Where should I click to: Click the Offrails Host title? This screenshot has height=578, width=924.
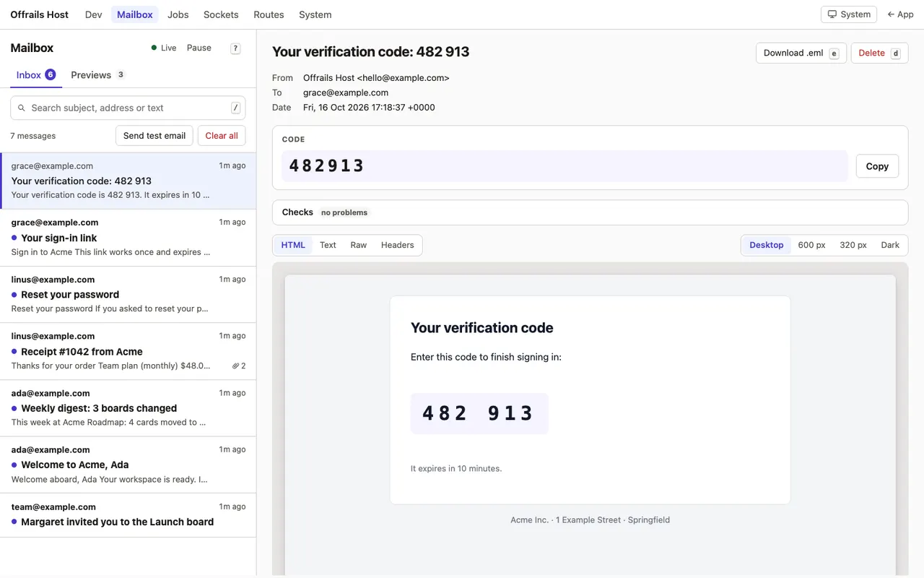point(39,14)
